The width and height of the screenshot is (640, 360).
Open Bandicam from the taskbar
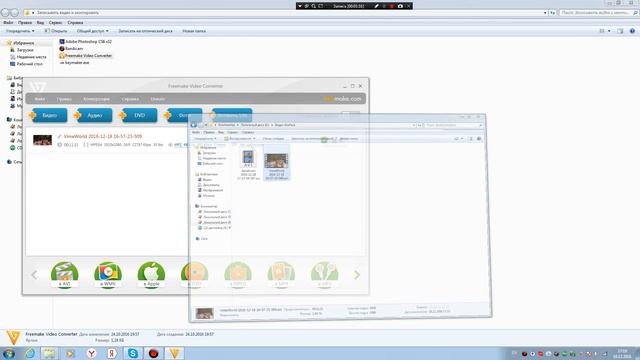click(x=153, y=353)
